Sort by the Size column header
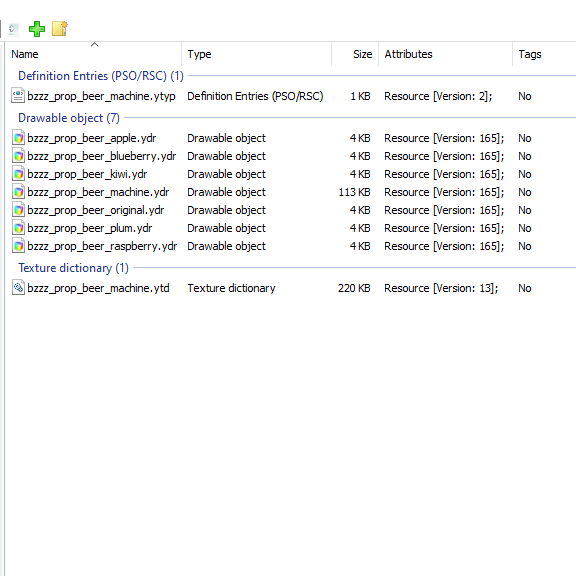This screenshot has width=576, height=576. pyautogui.click(x=355, y=54)
